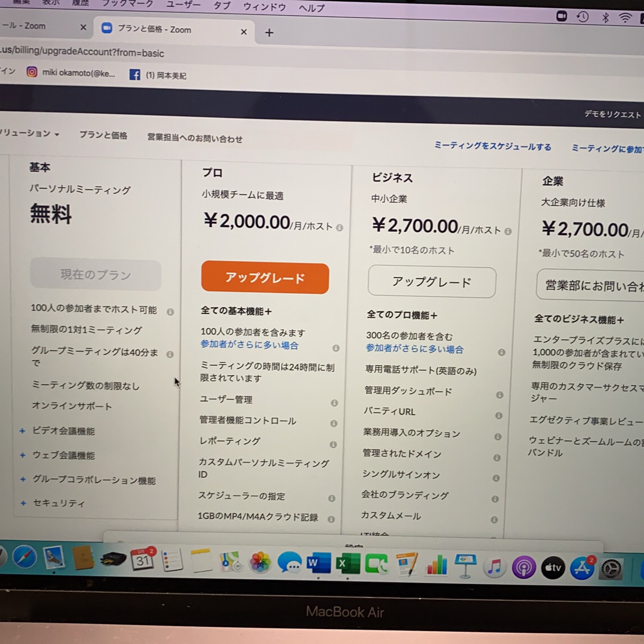The height and width of the screenshot is (644, 644).
Task: Click アップグレード button for ビジネス
Action: tap(432, 282)
